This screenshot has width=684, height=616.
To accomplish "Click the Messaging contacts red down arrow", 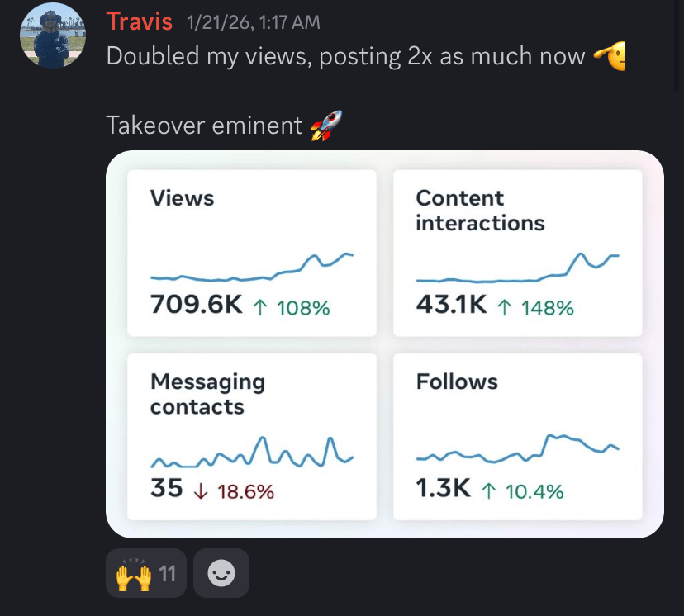I will coord(201,491).
